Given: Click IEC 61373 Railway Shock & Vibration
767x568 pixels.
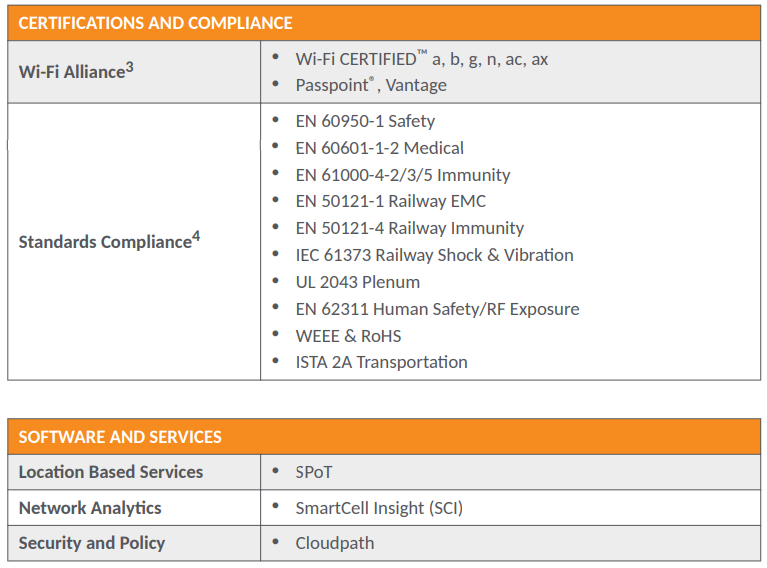Looking at the screenshot, I should pyautogui.click(x=434, y=255).
